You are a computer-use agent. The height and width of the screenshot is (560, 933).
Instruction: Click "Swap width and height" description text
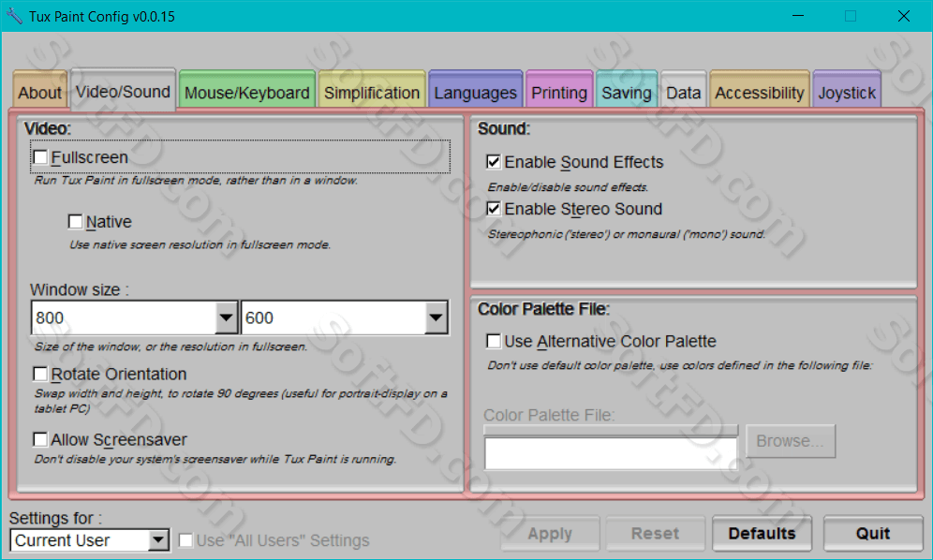click(241, 401)
